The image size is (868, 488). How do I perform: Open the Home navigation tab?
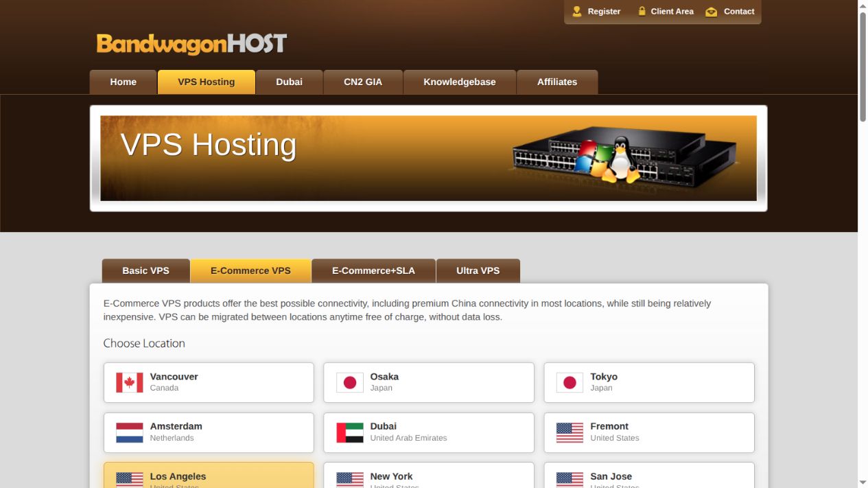[123, 82]
